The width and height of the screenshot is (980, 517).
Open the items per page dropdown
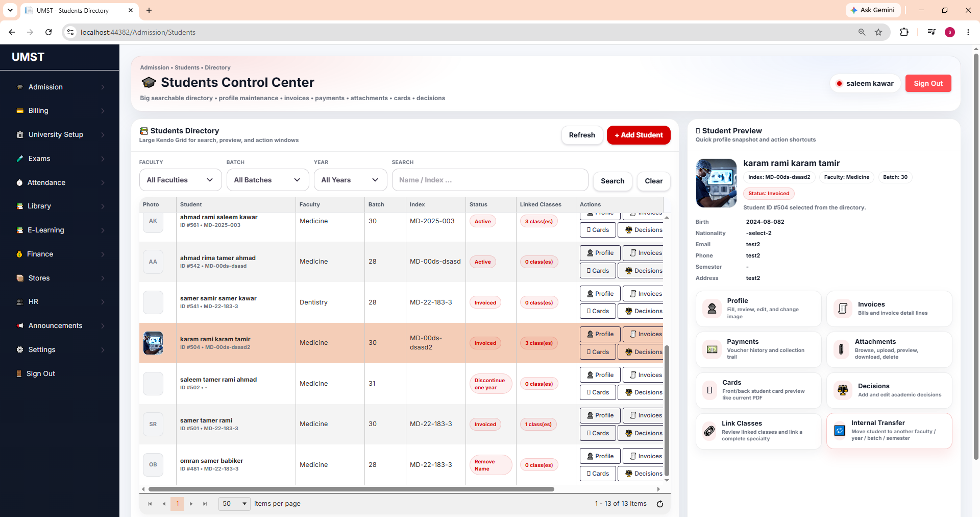(x=234, y=504)
